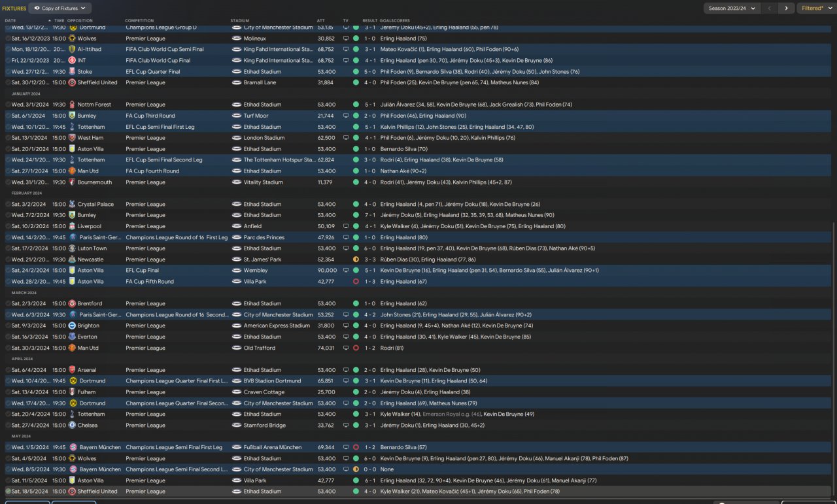
Task: Click the Brentford club badge
Action: [x=72, y=303]
